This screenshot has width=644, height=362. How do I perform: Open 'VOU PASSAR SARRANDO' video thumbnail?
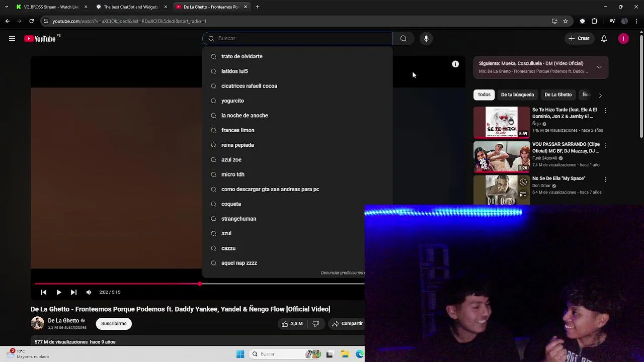(x=502, y=156)
